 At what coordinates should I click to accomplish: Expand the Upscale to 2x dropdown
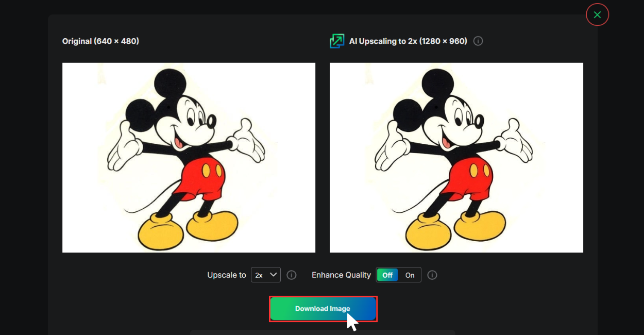[x=266, y=275]
